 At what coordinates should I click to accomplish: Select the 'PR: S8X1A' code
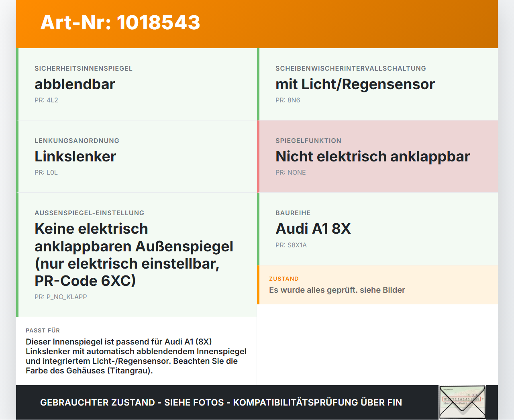pyautogui.click(x=291, y=245)
